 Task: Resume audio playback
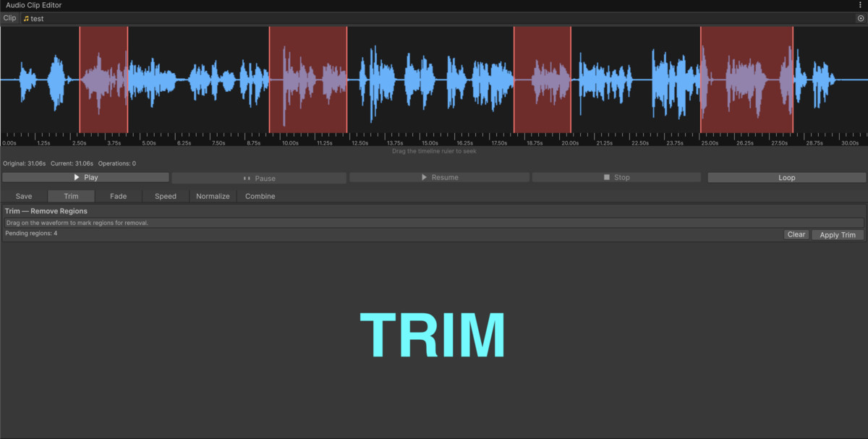pos(439,177)
